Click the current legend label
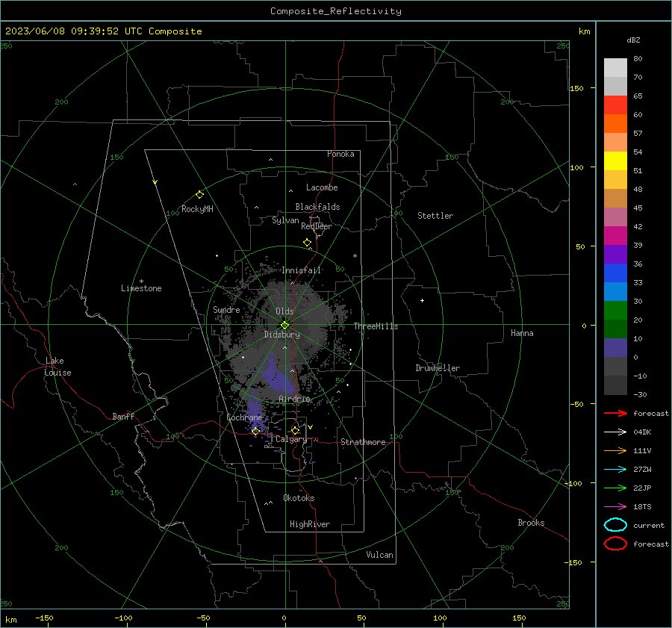672x628 pixels. (649, 526)
